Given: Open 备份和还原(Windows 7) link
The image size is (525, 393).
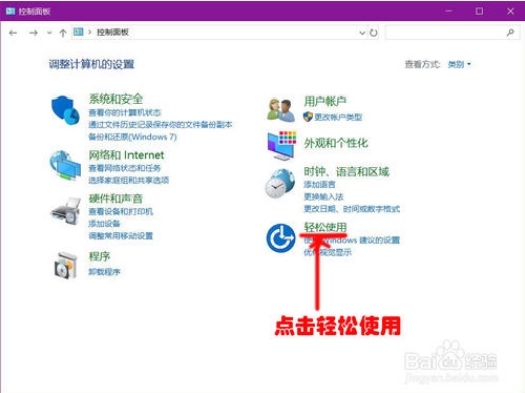Looking at the screenshot, I should point(133,137).
